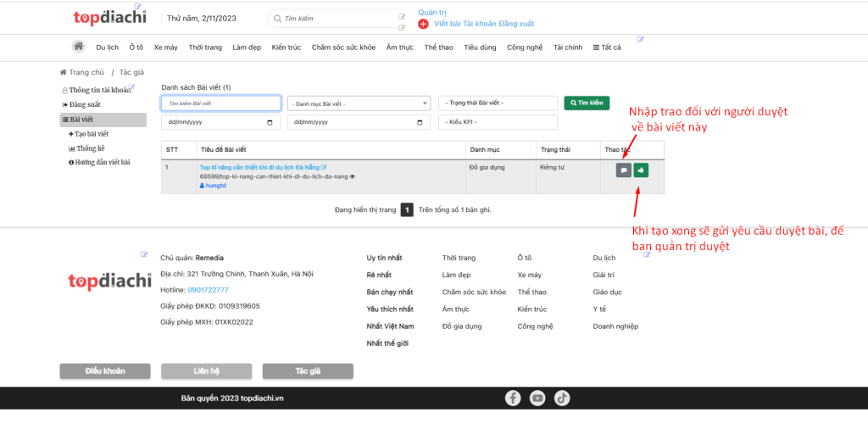The width and height of the screenshot is (868, 435).
Task: Click the Tìm kiếm Bài viết search field
Action: 220,103
